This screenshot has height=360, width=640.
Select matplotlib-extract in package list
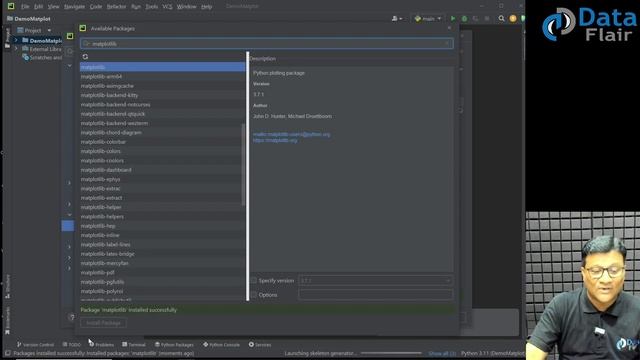(x=162, y=198)
